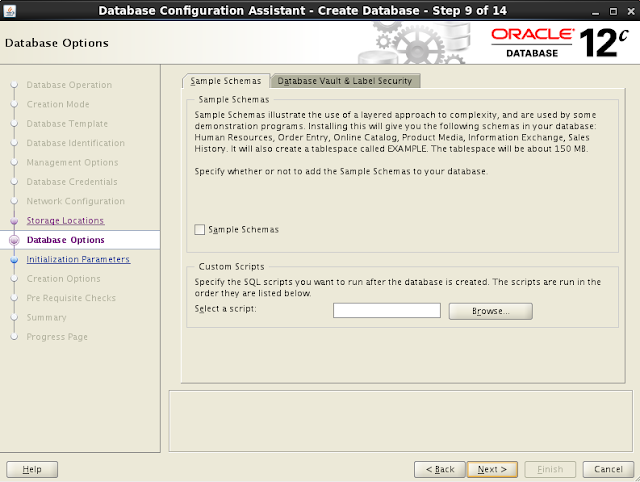The image size is (640, 482).
Task: Click Management Options step label
Action: (72, 162)
